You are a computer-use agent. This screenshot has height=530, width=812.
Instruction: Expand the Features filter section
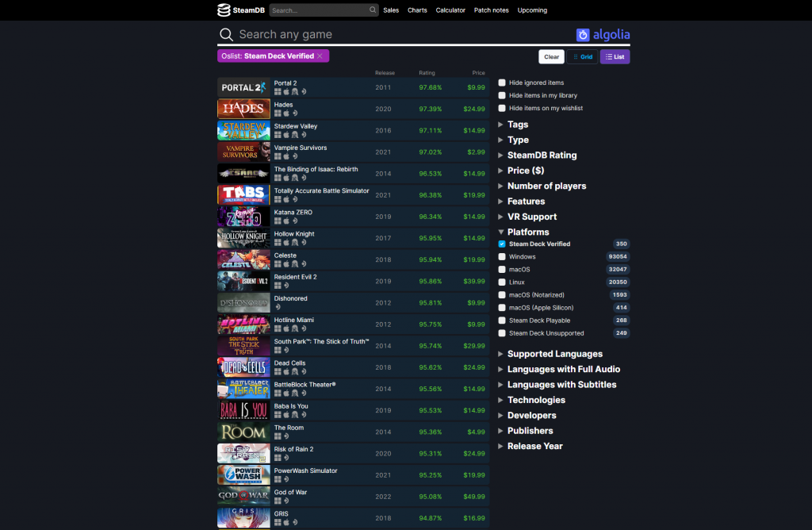tap(522, 202)
